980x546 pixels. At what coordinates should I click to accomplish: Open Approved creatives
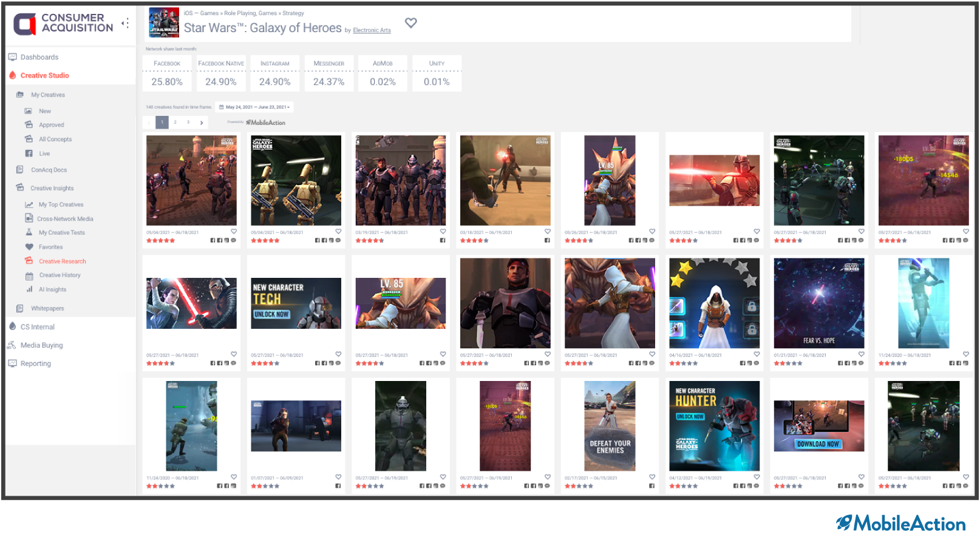click(52, 125)
